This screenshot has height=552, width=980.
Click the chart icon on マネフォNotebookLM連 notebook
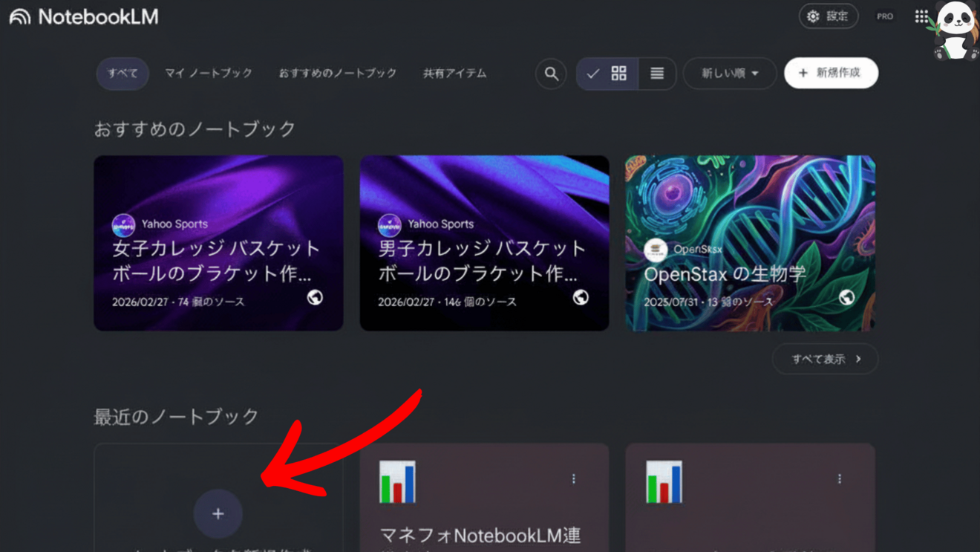click(396, 481)
